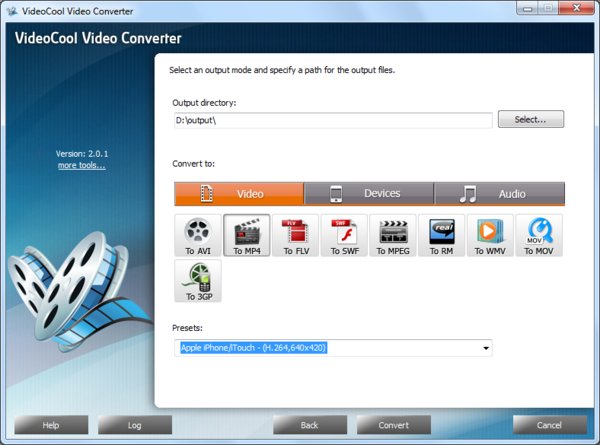Cancel the conversion wizard
Screen dimensions: 600x445
549,425
